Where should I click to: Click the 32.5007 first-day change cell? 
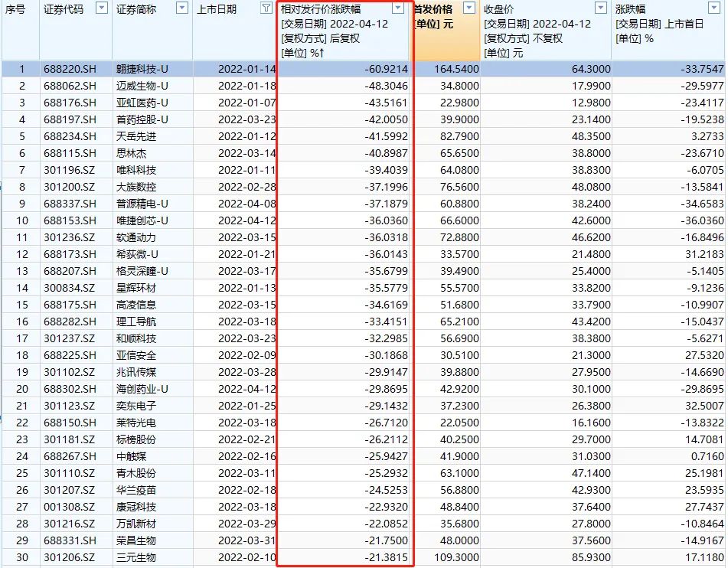704,406
